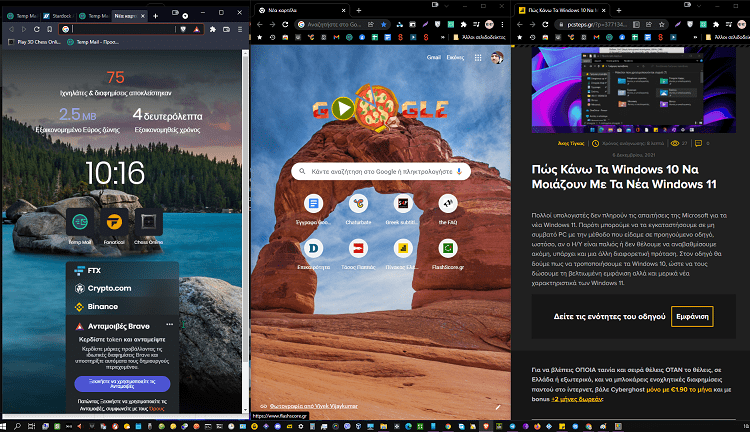Open the Brave Rewards card three-dot menu

coord(169,324)
